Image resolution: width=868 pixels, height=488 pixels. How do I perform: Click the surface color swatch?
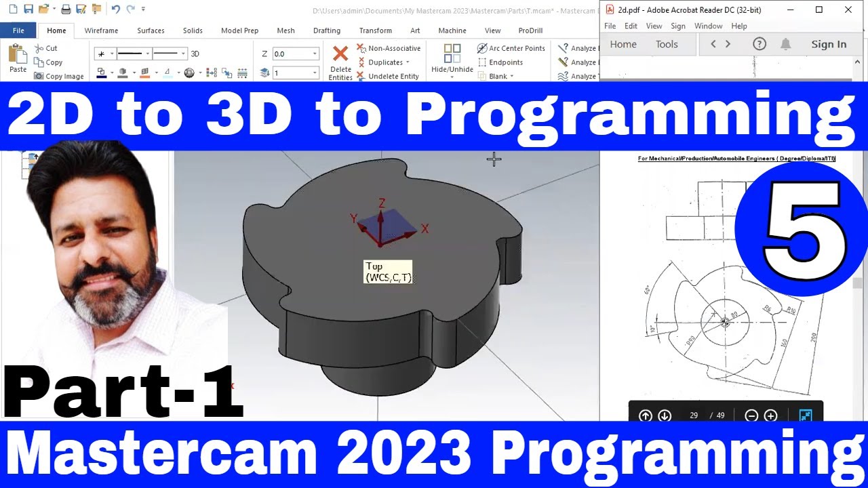point(144,73)
